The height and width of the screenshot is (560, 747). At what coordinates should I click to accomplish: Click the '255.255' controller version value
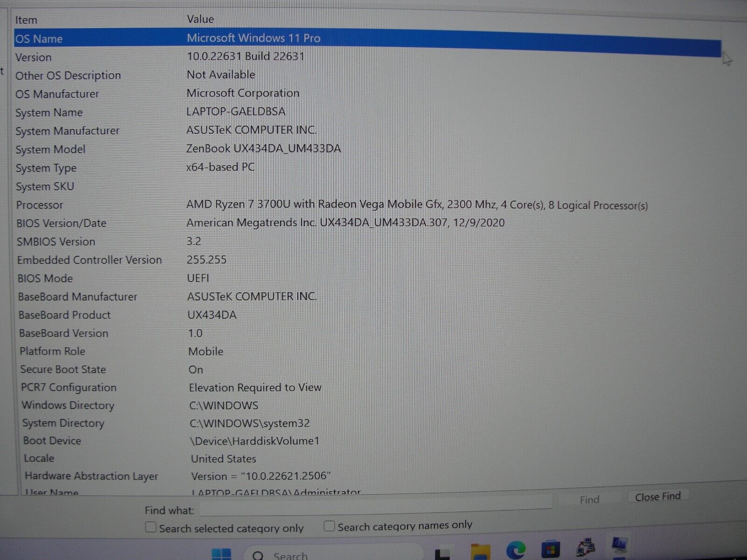[x=206, y=259]
